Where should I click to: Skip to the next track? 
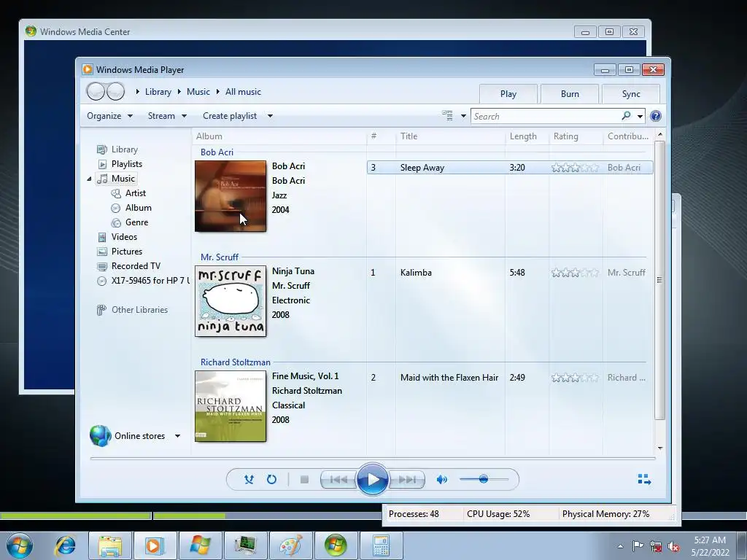pos(406,480)
